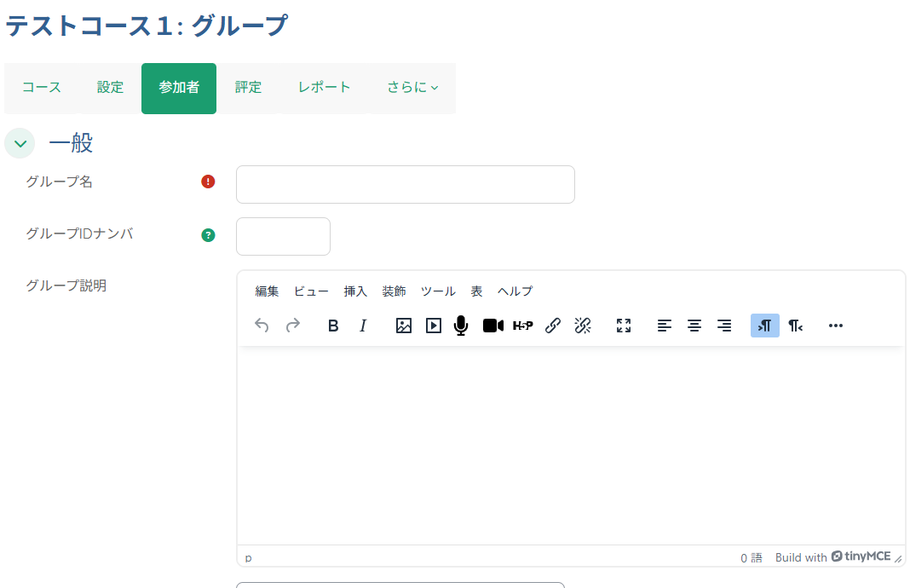This screenshot has height=588, width=910.
Task: Open help for グループIDナンバ
Action: (x=208, y=235)
